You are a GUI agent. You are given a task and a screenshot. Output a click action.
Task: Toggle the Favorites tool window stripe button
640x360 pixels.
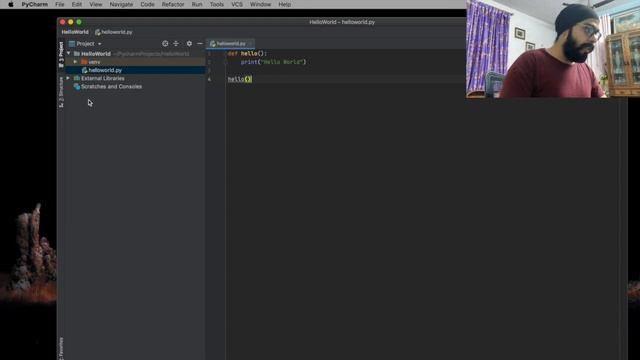pos(61,348)
